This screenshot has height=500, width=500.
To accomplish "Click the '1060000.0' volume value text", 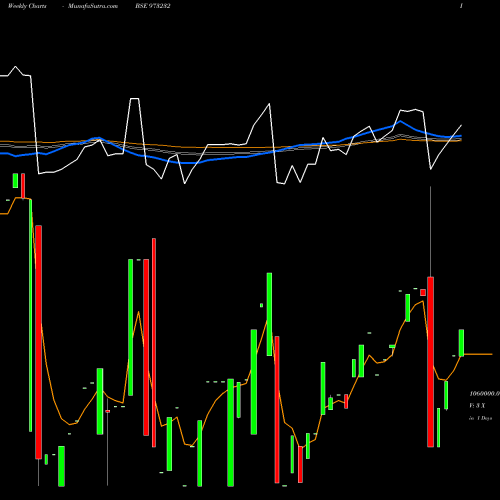I will [x=485, y=394].
